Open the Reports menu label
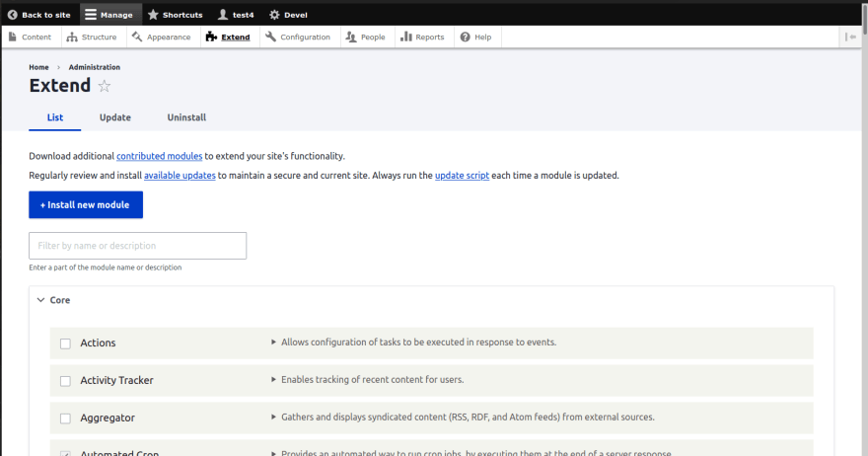This screenshot has height=456, width=868. click(x=430, y=38)
